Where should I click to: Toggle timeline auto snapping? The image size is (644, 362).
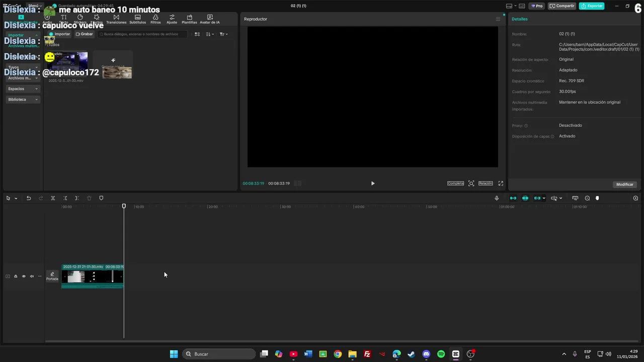pyautogui.click(x=525, y=198)
